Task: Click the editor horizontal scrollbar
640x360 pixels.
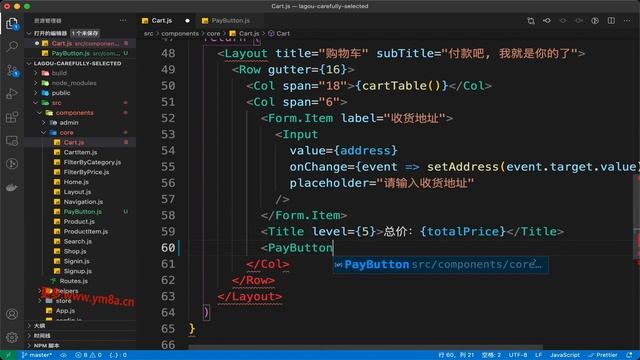Action: click(x=366, y=347)
